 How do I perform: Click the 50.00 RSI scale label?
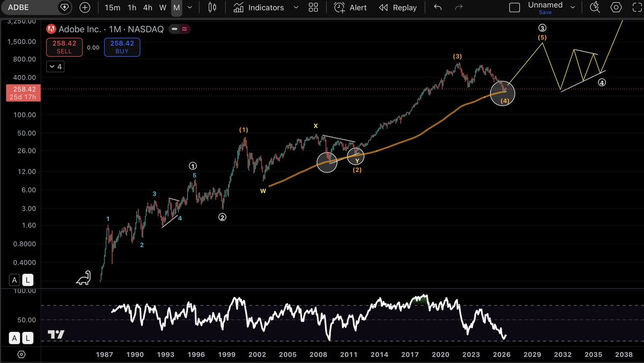pyautogui.click(x=27, y=320)
